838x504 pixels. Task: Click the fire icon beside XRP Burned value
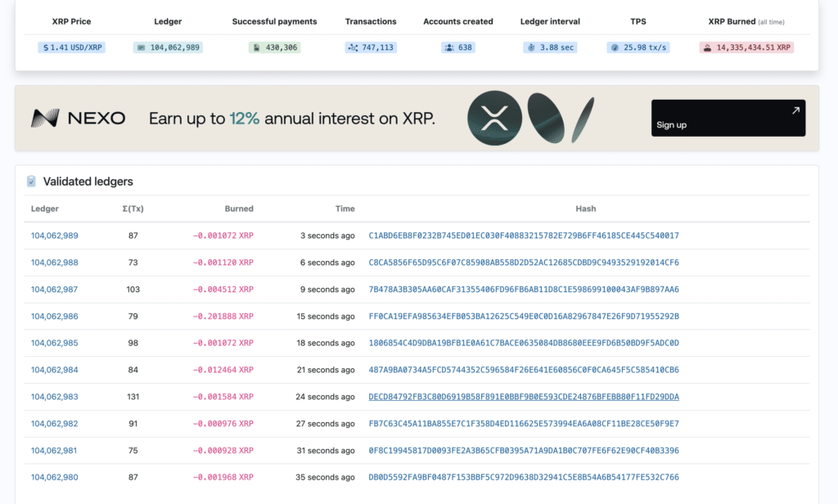click(x=708, y=47)
